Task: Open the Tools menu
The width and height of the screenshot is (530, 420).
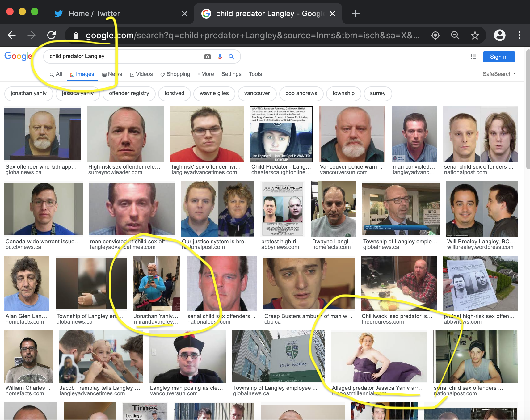Action: tap(255, 74)
